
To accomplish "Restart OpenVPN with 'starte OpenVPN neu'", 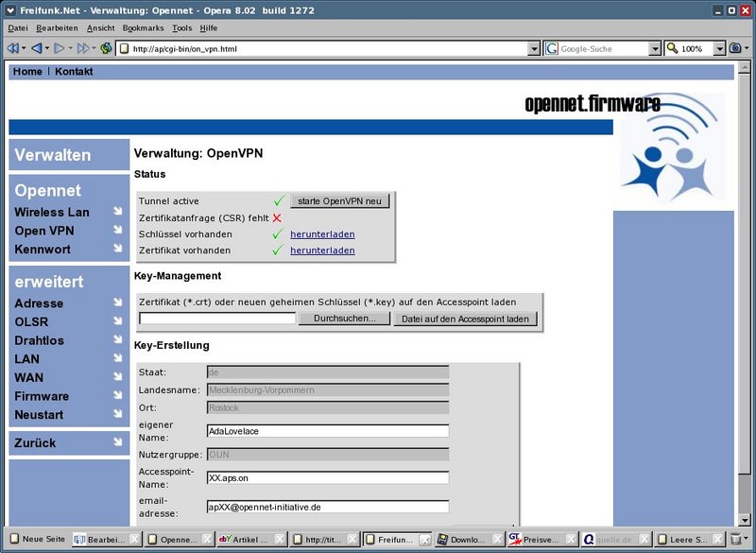I will (x=339, y=201).
